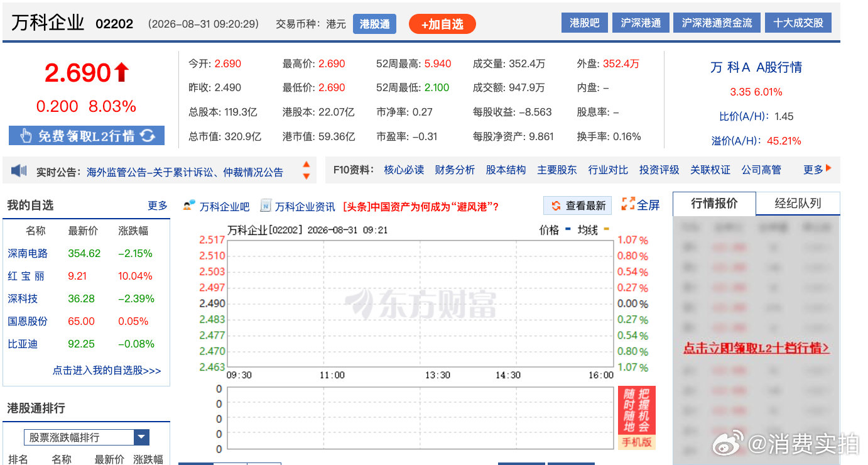The image size is (868, 465).
Task: Click the 万科企业资讯 news icon
Action: (266, 205)
